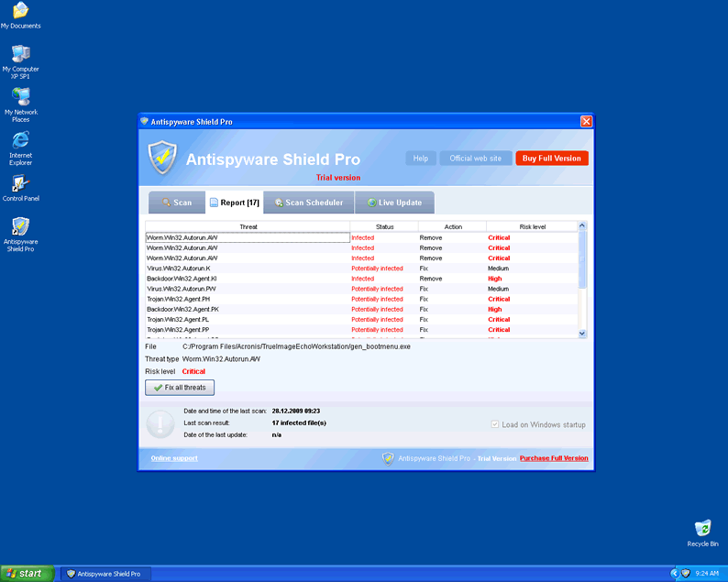Screen dimensions: 728x582
Task: Select the Backdoor.Win32.Agent.KI threat row
Action: coord(248,279)
